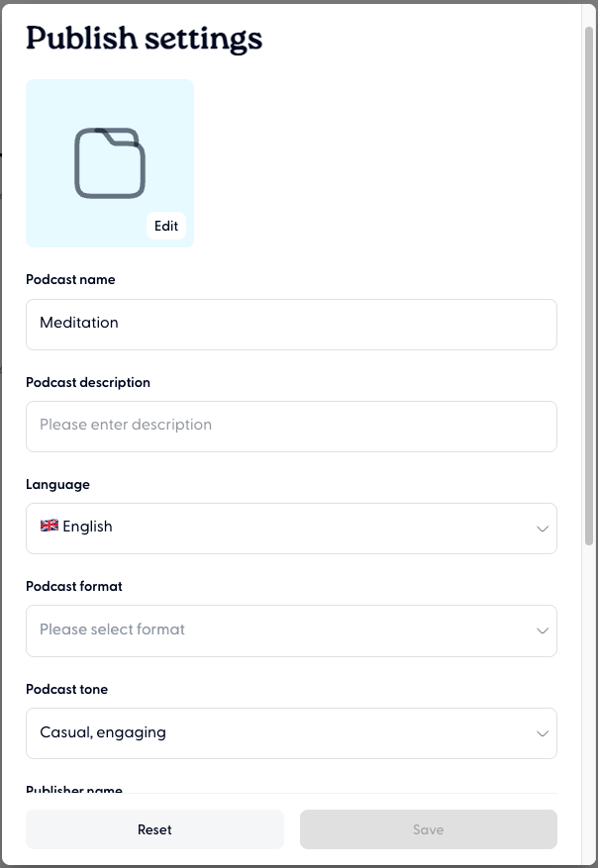This screenshot has width=598, height=868.
Task: Click the vertical scrollbar of the settings panel
Action: (589, 287)
